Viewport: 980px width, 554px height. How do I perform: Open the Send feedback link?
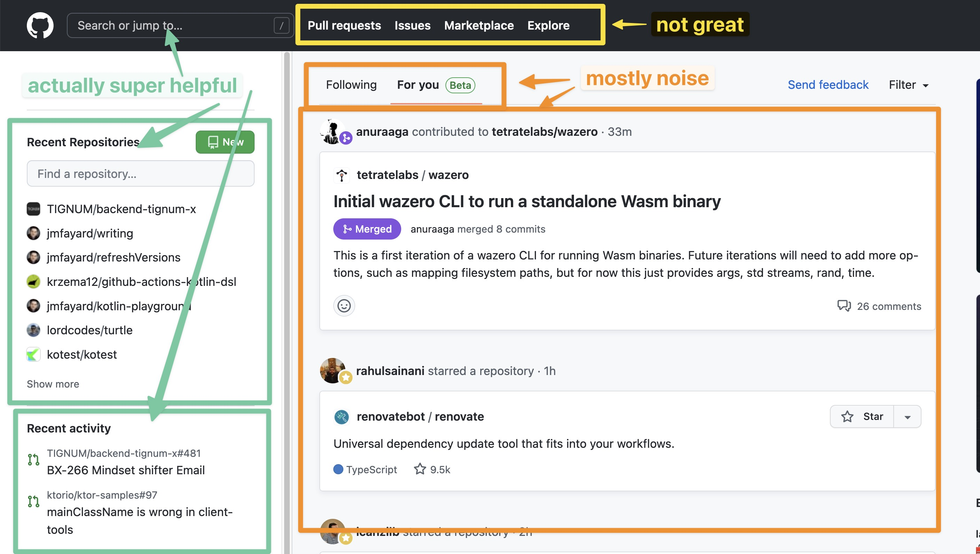pos(828,85)
